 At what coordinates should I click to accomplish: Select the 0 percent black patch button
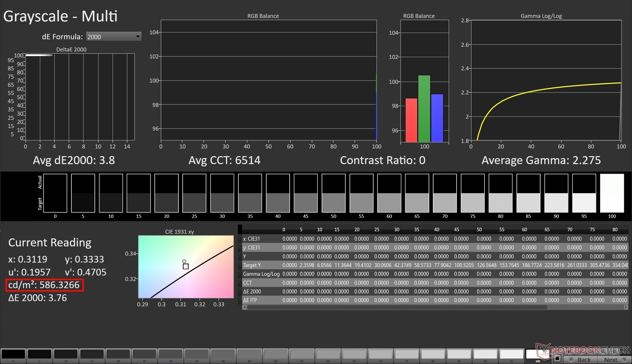[x=13, y=354]
